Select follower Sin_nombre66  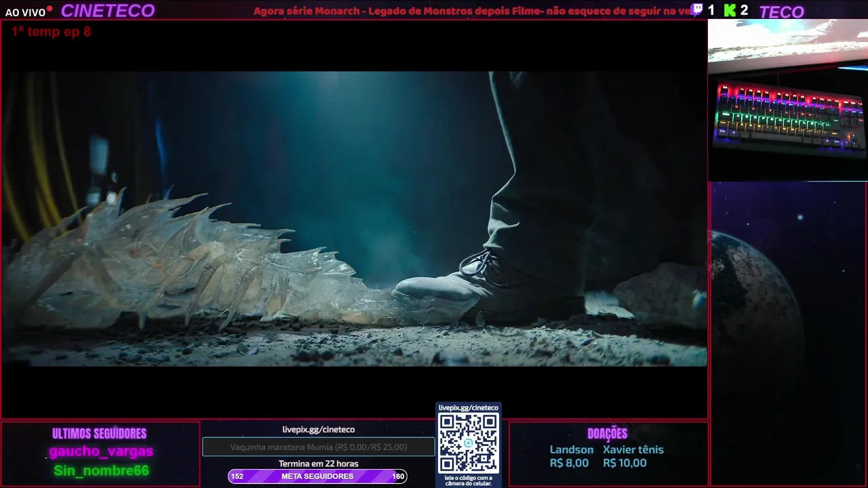coord(101,470)
